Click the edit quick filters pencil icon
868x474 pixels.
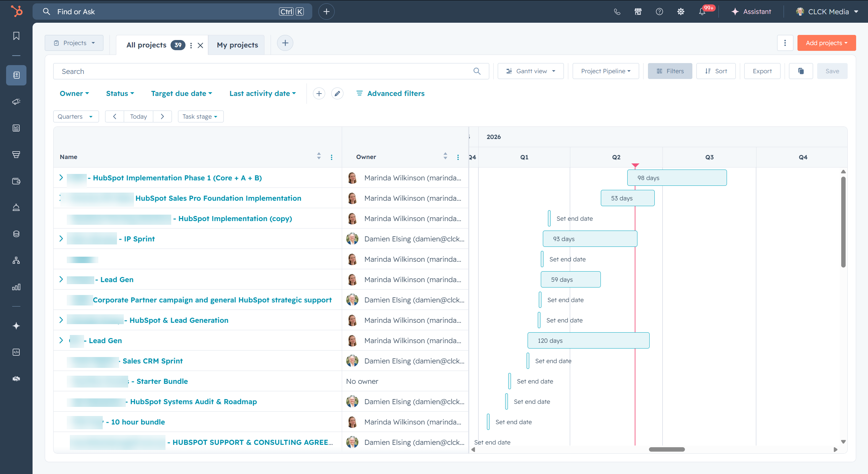pos(337,94)
